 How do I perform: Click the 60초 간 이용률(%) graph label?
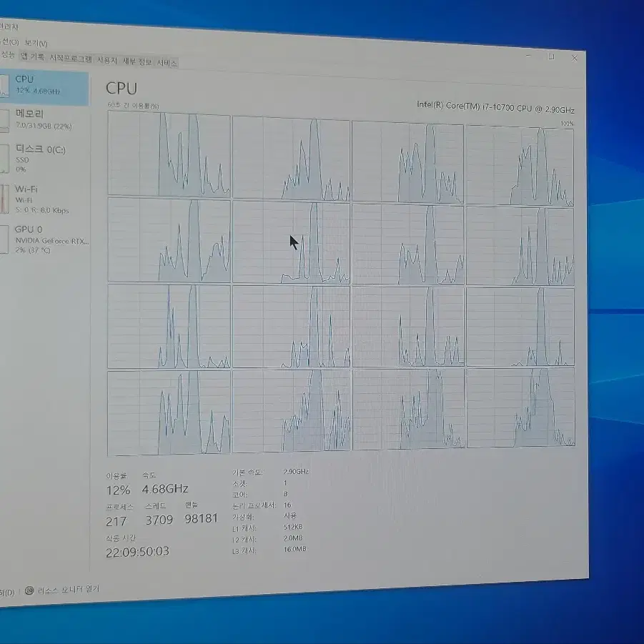[133, 106]
